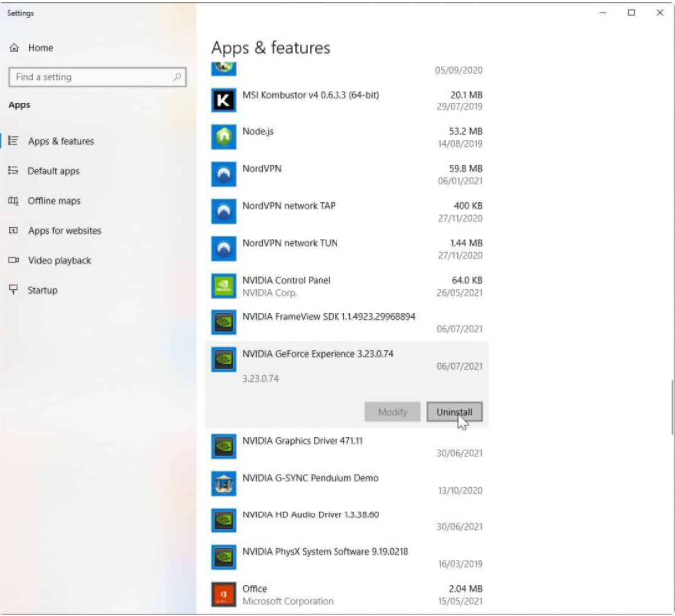Click the 53.2 MB size value
This screenshot has height=616, width=675.
click(x=465, y=131)
